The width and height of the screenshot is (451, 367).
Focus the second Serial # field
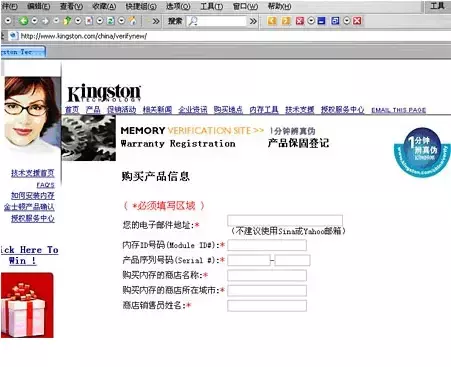(293, 260)
